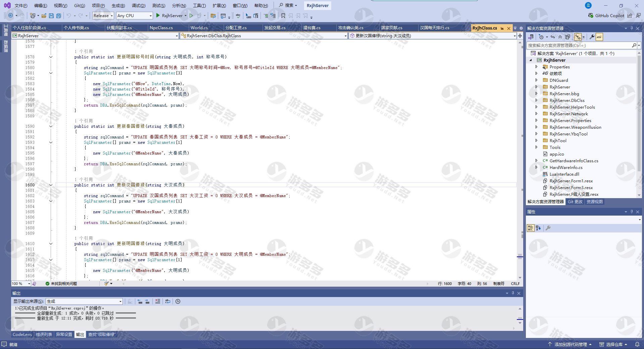The width and height of the screenshot is (644, 349).
Task: Open Solution Explorer properties wrench icon
Action: (x=592, y=37)
